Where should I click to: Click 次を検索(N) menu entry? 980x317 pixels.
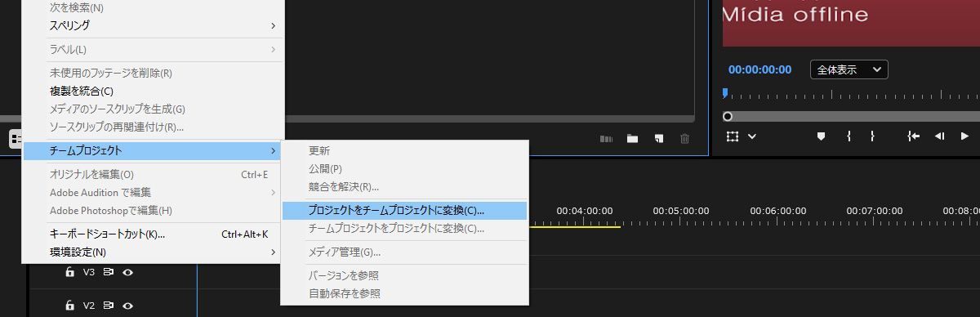pos(152,7)
